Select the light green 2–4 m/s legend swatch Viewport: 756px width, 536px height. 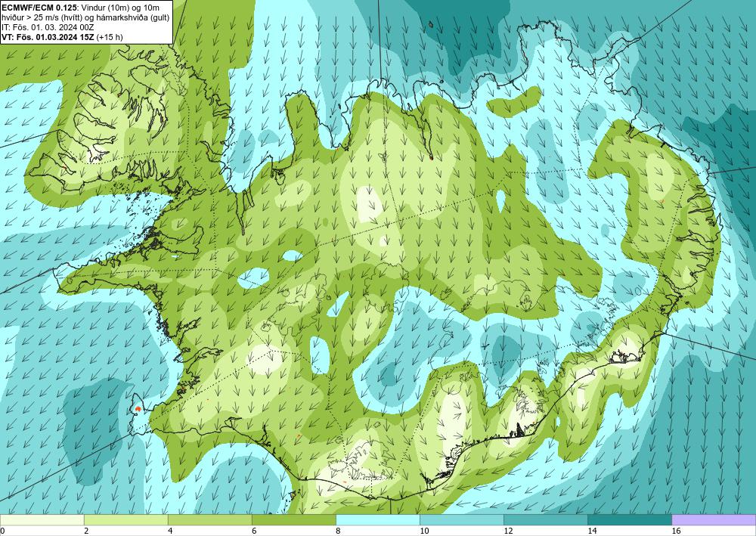[x=125, y=520]
